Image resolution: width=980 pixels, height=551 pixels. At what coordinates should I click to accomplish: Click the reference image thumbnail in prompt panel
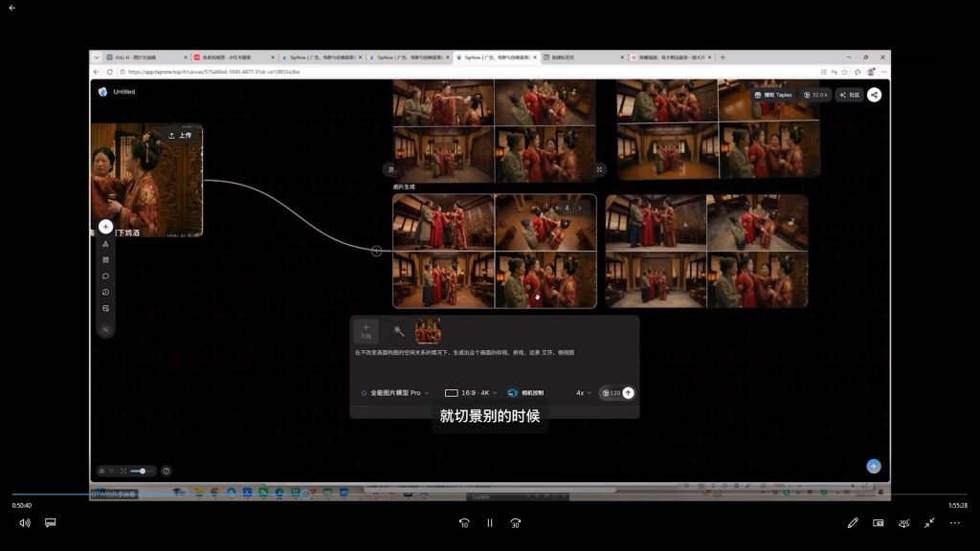click(x=428, y=331)
